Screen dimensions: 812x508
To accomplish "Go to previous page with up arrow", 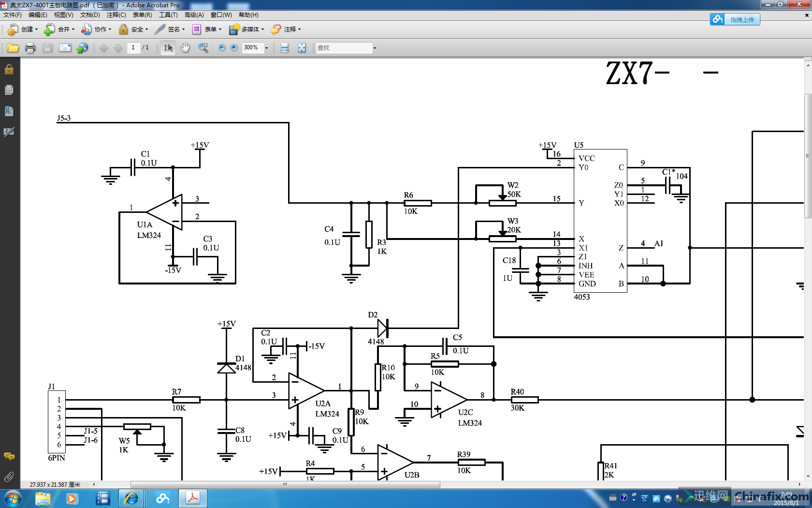I will 103,48.
